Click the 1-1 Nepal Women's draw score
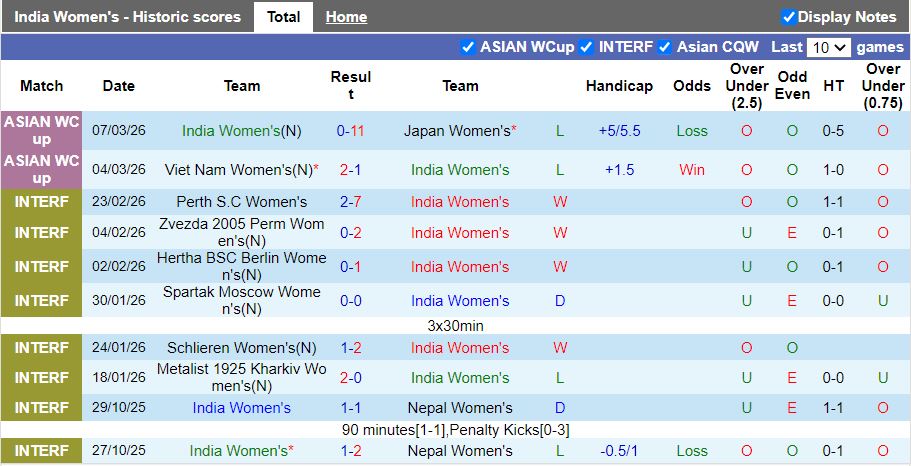 [x=350, y=408]
